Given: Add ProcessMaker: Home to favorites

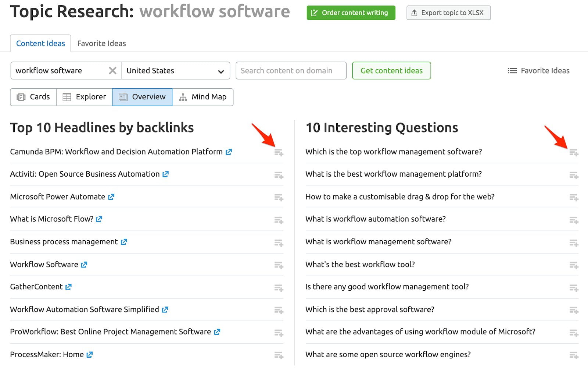Looking at the screenshot, I should click(x=279, y=355).
